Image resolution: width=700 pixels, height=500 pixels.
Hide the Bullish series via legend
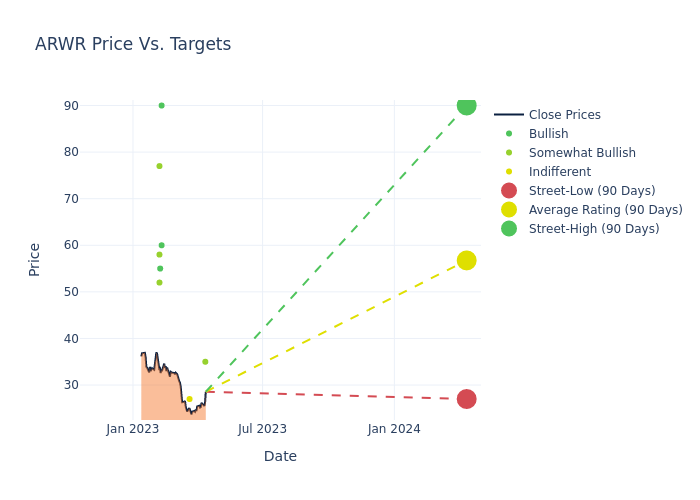point(548,134)
